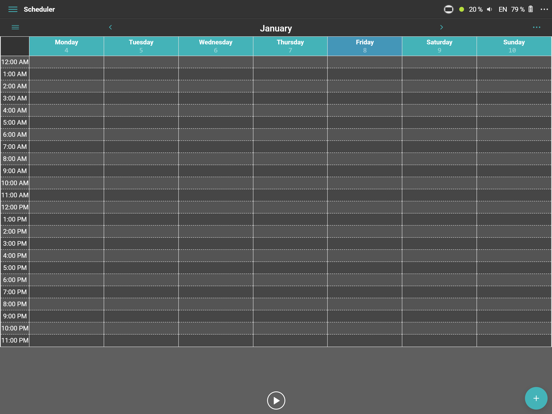
Task: Open the scheduler list menu icon
Action: point(15,27)
